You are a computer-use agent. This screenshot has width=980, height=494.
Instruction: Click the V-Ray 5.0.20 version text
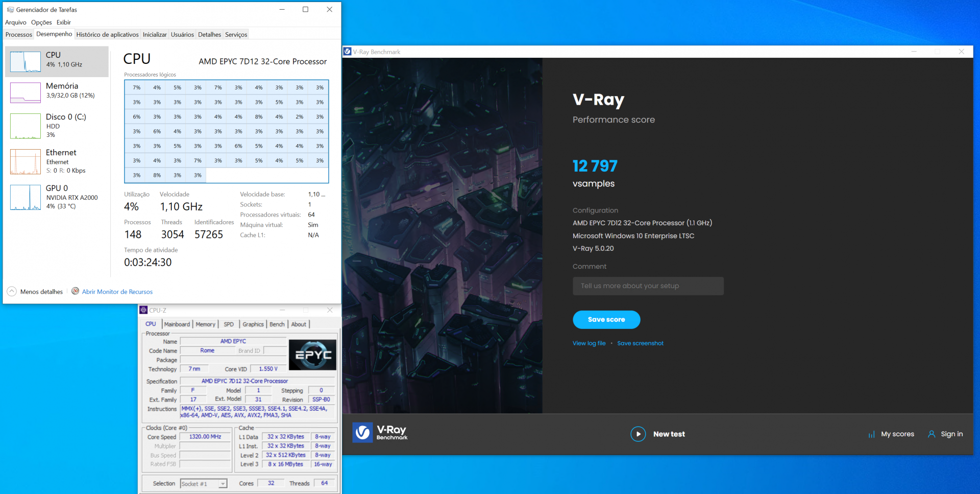(x=593, y=249)
